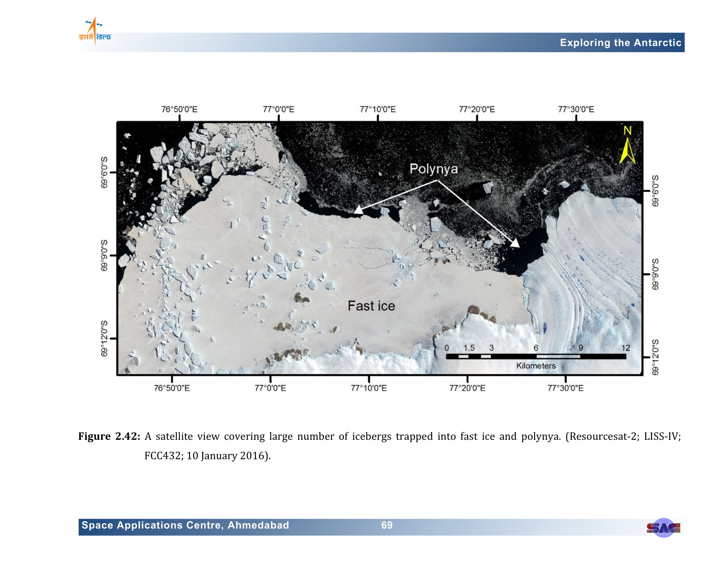The width and height of the screenshot is (728, 563).
Task: Click the bottom axis label 77°10'0"E
Action: [x=369, y=388]
